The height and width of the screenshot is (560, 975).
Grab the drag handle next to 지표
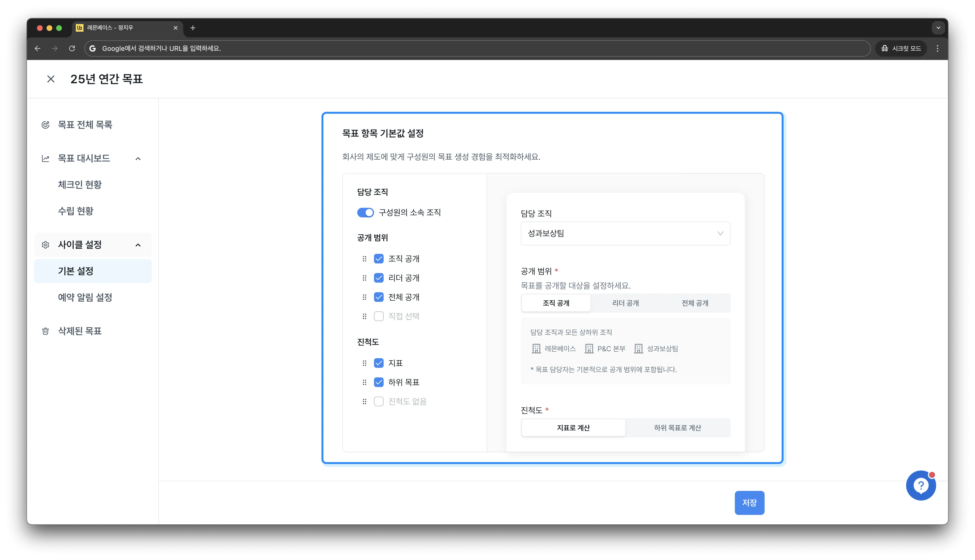(364, 363)
